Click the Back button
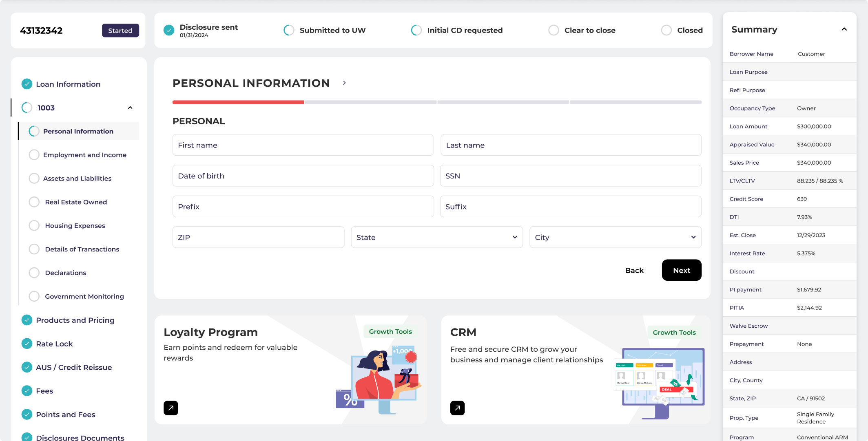 click(x=634, y=270)
